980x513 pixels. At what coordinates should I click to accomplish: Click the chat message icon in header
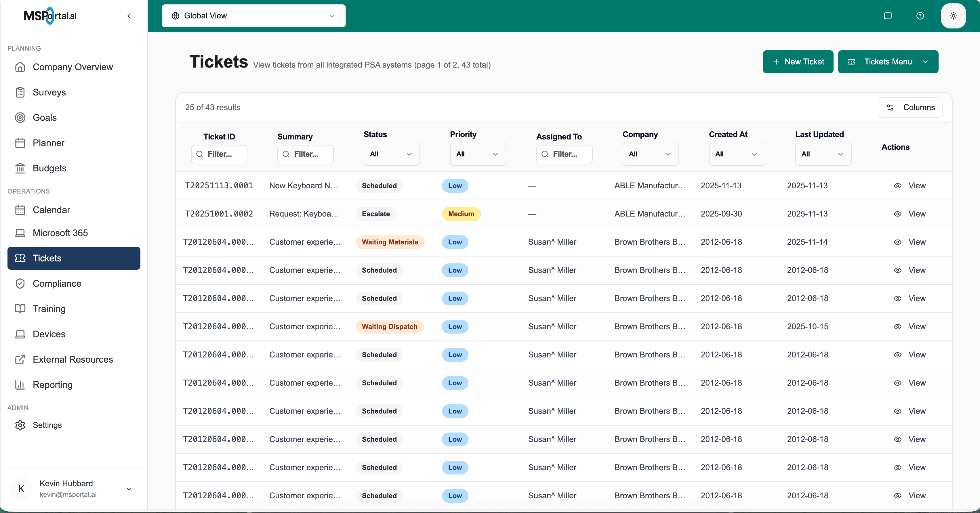(888, 16)
